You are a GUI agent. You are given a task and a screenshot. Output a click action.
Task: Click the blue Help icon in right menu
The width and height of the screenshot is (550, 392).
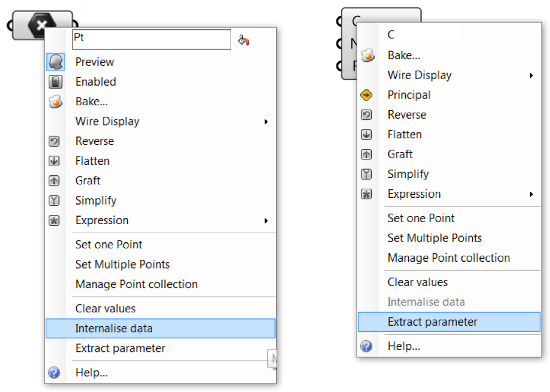[366, 346]
